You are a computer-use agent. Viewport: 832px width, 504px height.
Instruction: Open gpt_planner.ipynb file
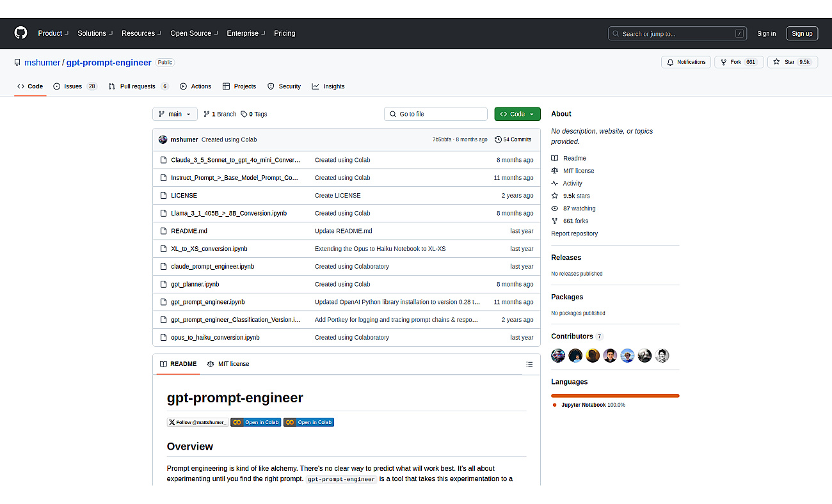pyautogui.click(x=195, y=284)
